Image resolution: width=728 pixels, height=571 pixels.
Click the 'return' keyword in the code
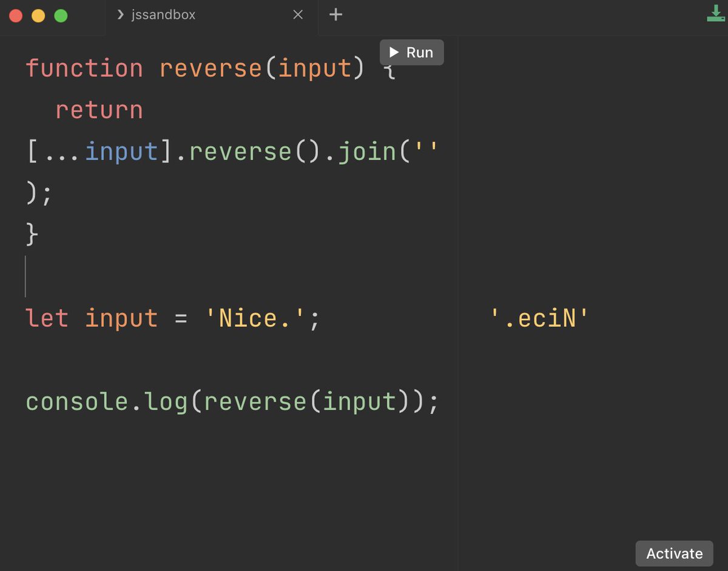point(99,110)
